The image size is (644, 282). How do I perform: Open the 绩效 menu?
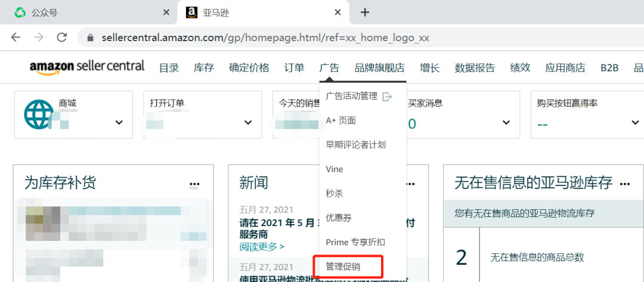point(520,68)
